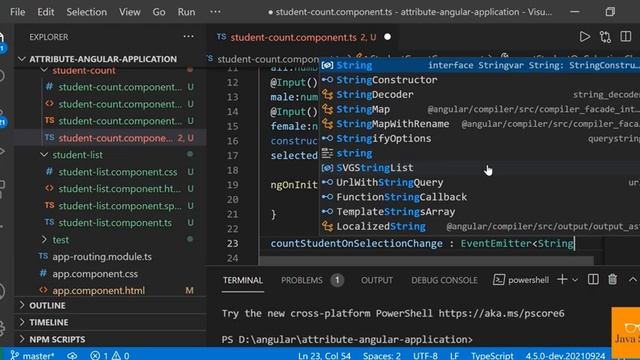Maximize terminal panel with the up chevron
The height and width of the screenshot is (360, 640).
pos(632,280)
